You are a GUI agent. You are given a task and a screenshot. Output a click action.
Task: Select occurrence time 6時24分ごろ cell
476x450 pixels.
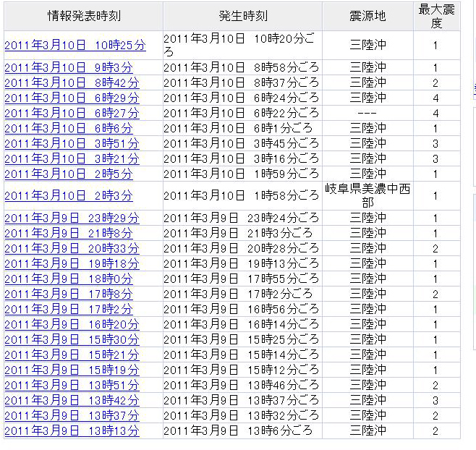[242, 98]
